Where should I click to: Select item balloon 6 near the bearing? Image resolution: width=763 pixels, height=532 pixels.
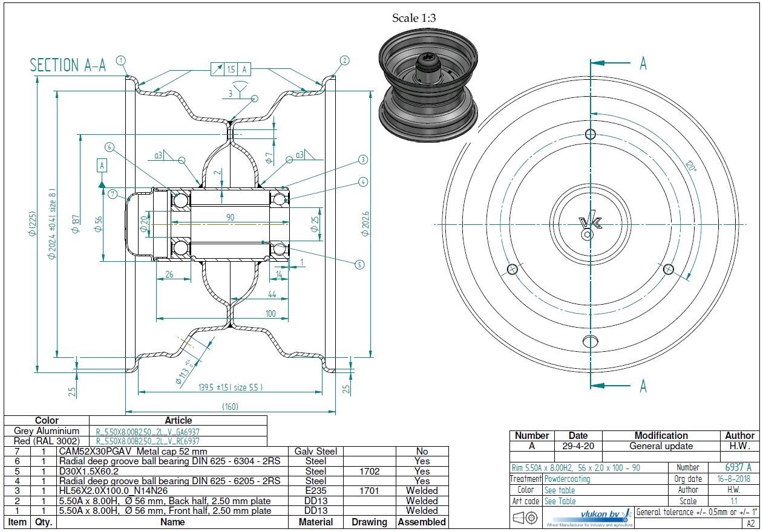pos(109,147)
